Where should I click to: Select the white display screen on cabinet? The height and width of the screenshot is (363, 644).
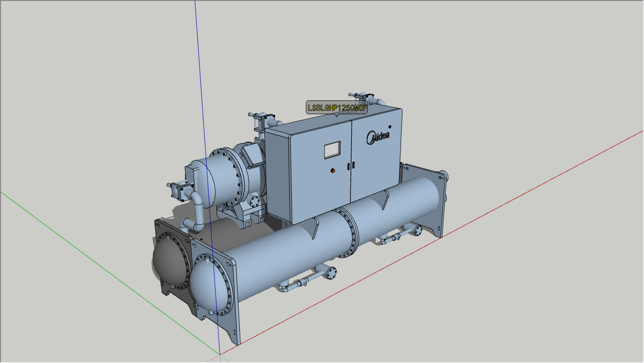tap(332, 150)
